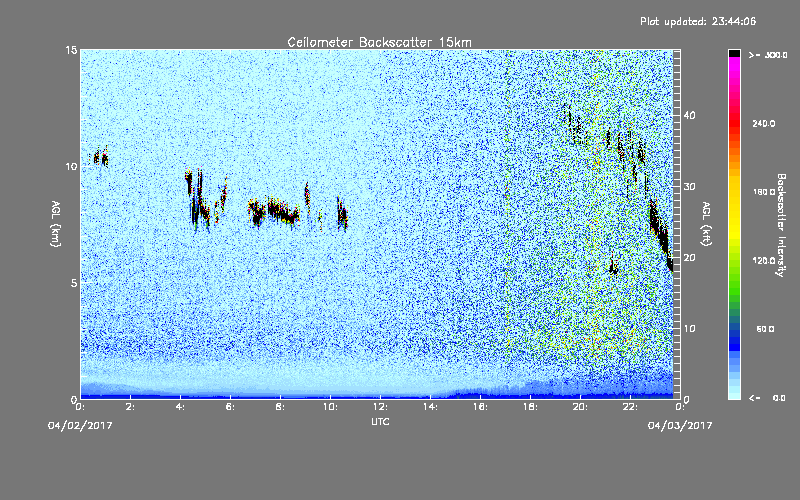Screen dimensions: 800x500
Task: Click the 22: hour tick label
Action: click(x=630, y=407)
